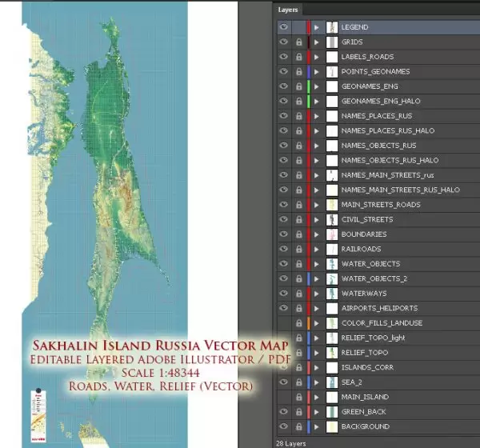Click lock icon for RELIEF_TOPO_light
480x448 pixels.
click(298, 338)
